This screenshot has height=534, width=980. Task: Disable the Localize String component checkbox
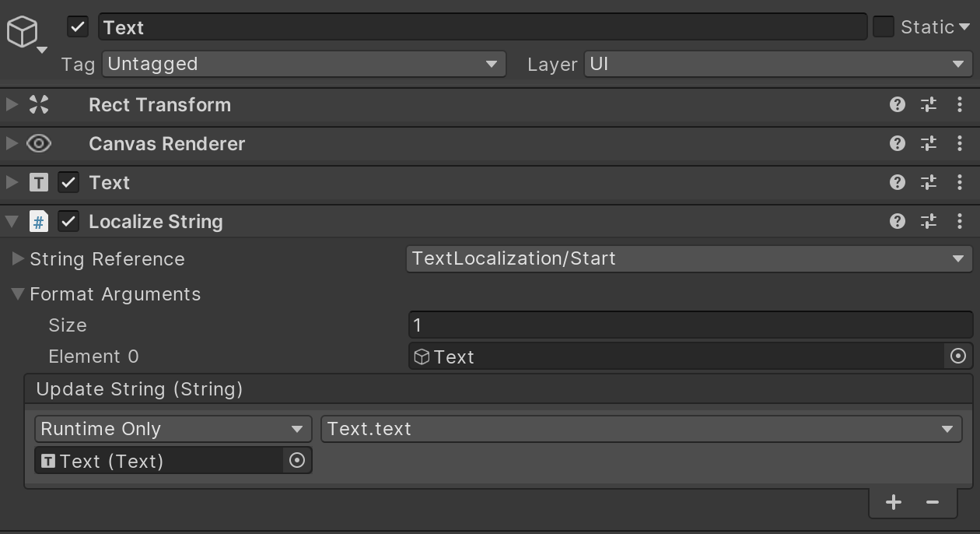coord(68,221)
